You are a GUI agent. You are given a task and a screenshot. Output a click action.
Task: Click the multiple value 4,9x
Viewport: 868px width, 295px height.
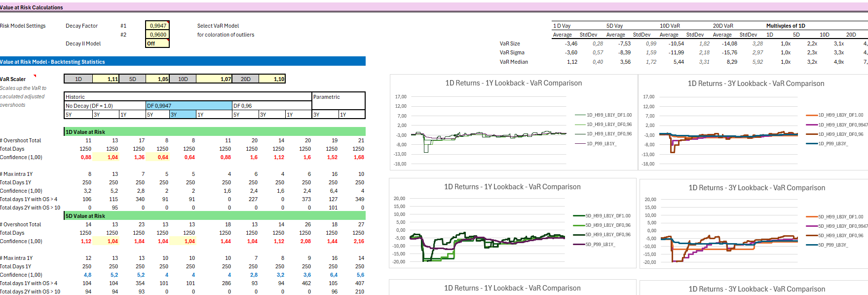pyautogui.click(x=839, y=62)
